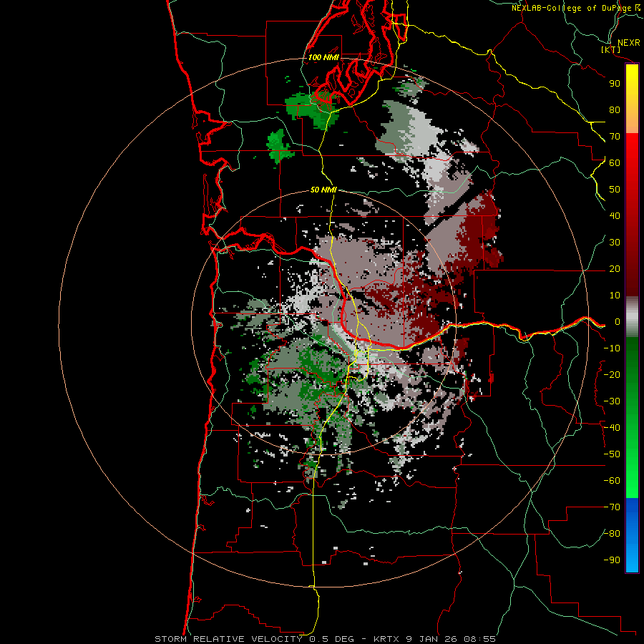Click the -50 value on velocity scale
This screenshot has height=644, width=644.
612,454
